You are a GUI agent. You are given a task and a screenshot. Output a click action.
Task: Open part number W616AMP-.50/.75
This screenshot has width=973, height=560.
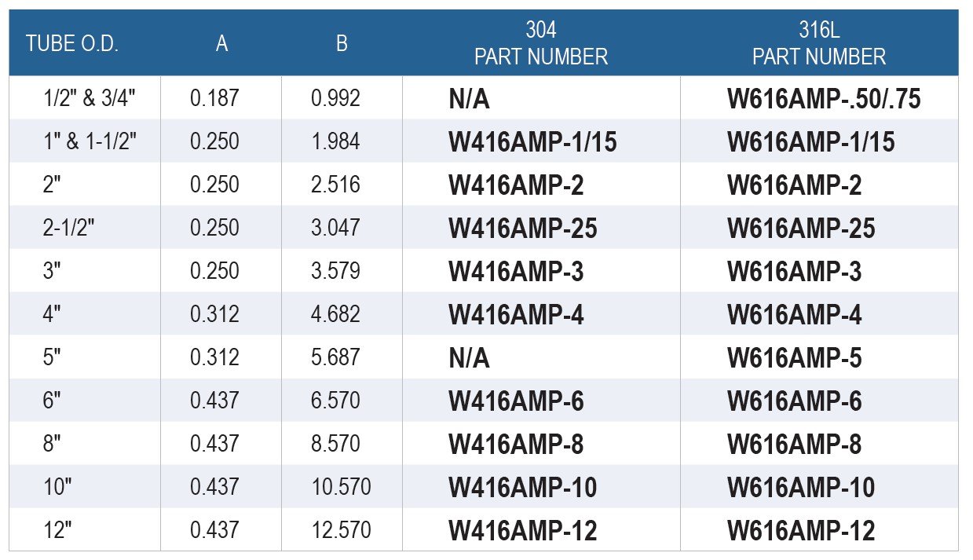(824, 99)
